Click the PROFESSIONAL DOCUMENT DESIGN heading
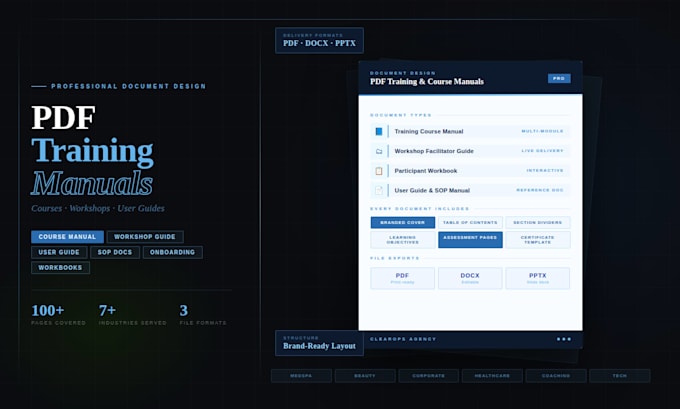Image resolution: width=680 pixels, height=409 pixels. [128, 86]
